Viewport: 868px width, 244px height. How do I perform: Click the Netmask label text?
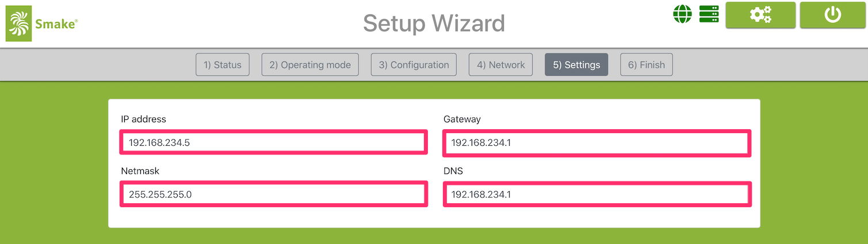[140, 171]
